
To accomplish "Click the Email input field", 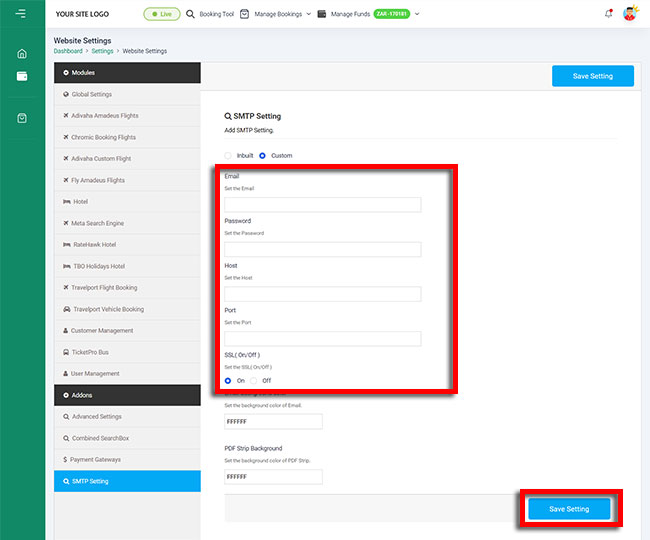I will pos(322,204).
